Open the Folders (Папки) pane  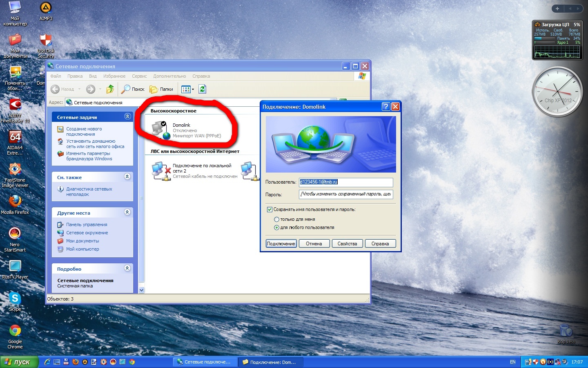161,89
